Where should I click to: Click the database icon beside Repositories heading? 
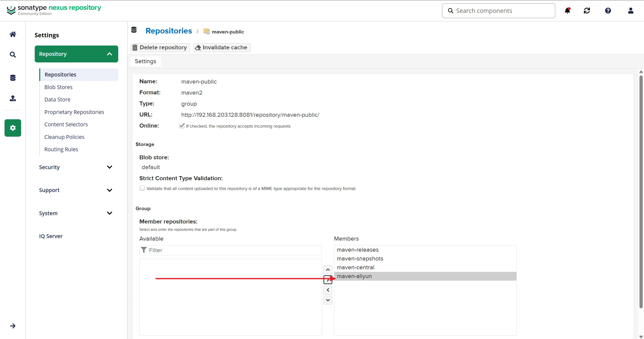[134, 30]
